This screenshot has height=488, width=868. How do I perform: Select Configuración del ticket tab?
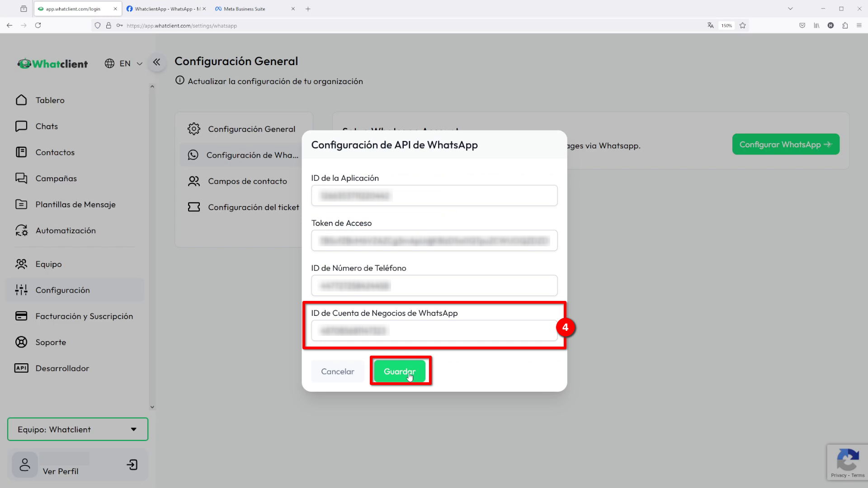[x=244, y=207]
